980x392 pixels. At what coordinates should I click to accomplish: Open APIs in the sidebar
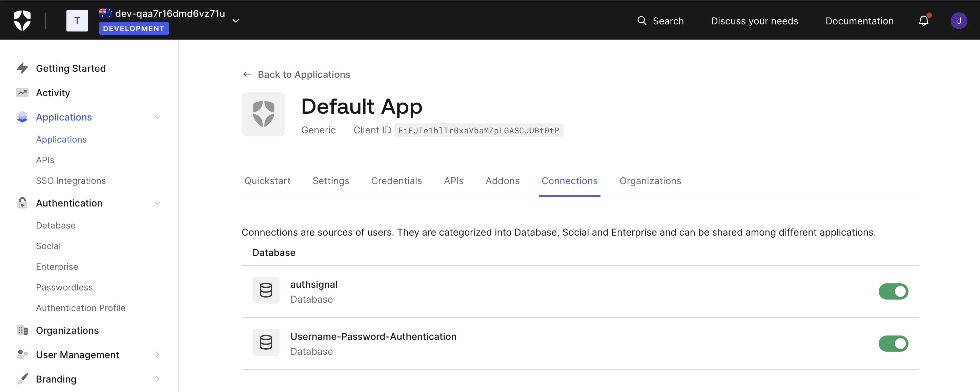pos(45,160)
